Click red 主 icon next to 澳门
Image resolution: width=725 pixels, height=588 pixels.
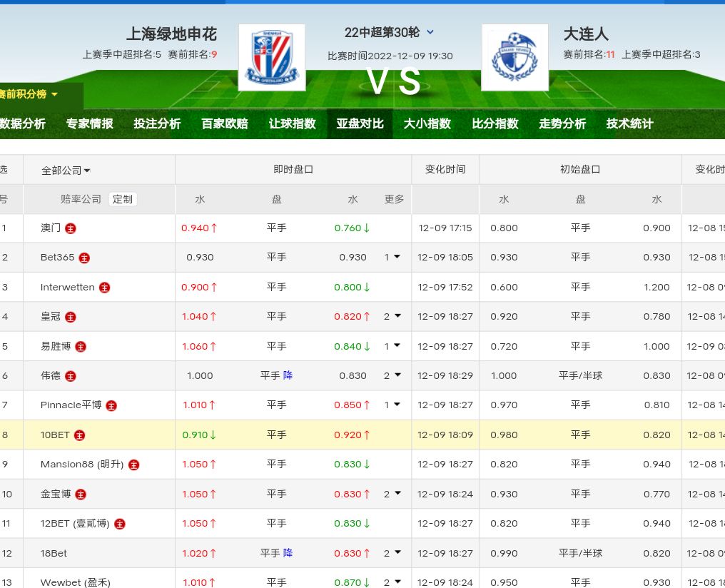(71, 228)
